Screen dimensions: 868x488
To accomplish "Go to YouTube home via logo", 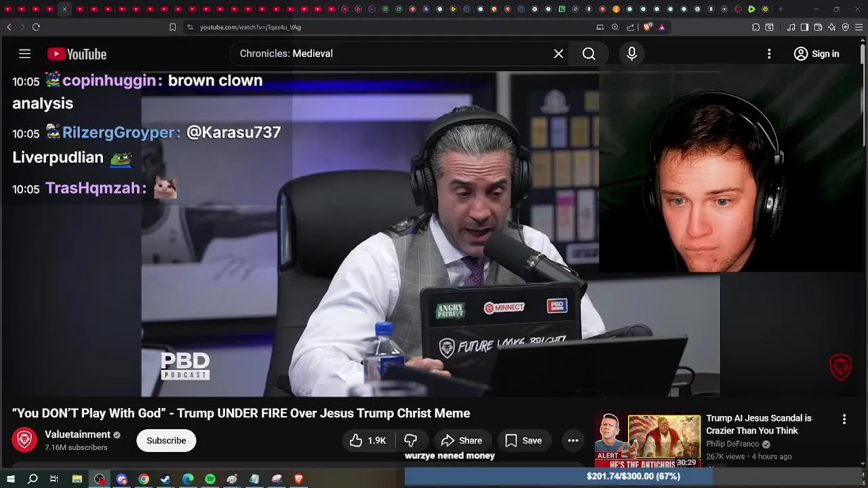I will 77,54.
